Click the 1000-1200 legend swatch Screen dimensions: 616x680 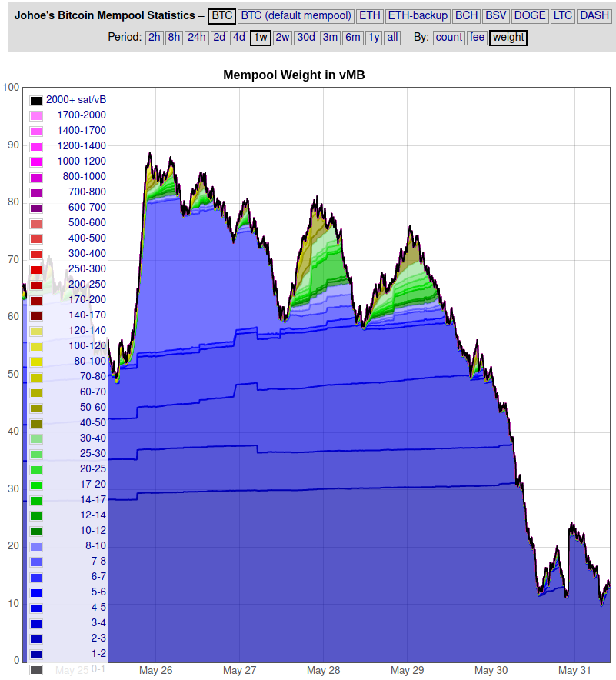click(x=36, y=162)
